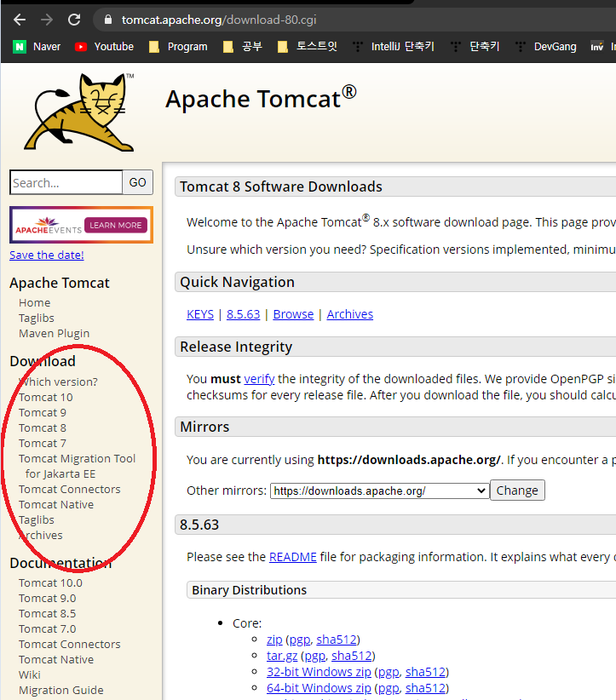616x700 pixels.
Task: Open Tomcat 9.0 documentation
Action: 48,598
